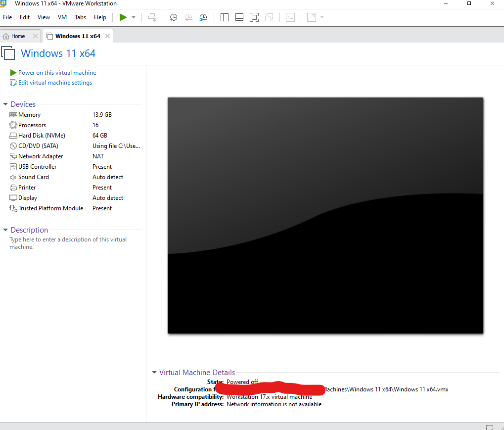Click Power on this virtual machine link

click(57, 73)
